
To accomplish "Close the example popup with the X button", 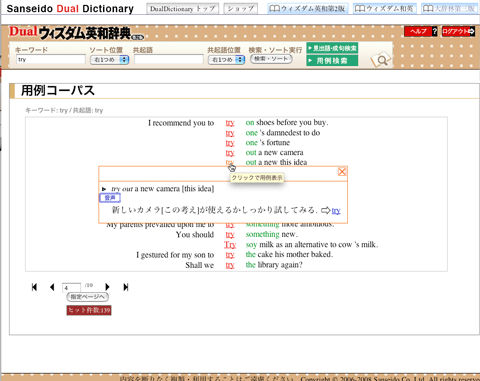I will (342, 172).
